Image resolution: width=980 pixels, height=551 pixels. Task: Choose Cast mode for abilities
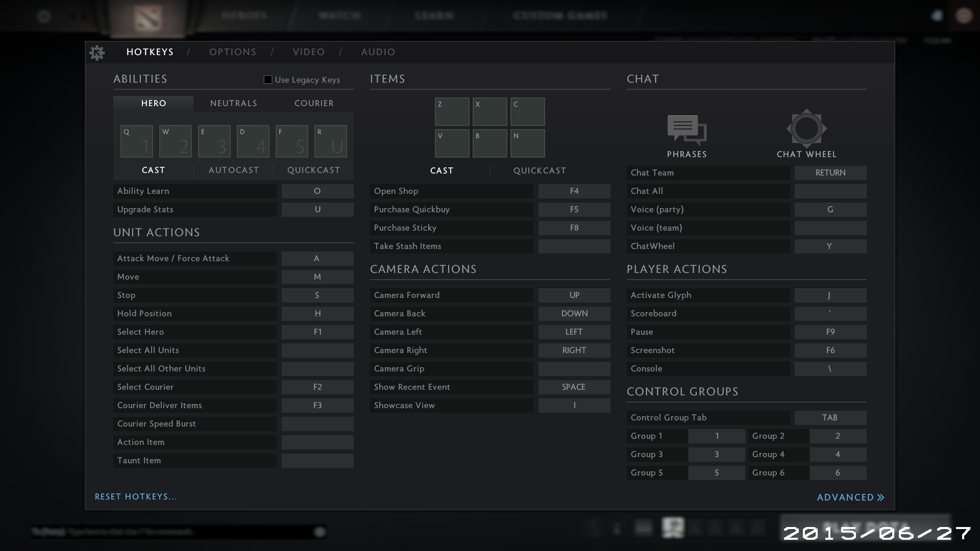[x=154, y=170]
